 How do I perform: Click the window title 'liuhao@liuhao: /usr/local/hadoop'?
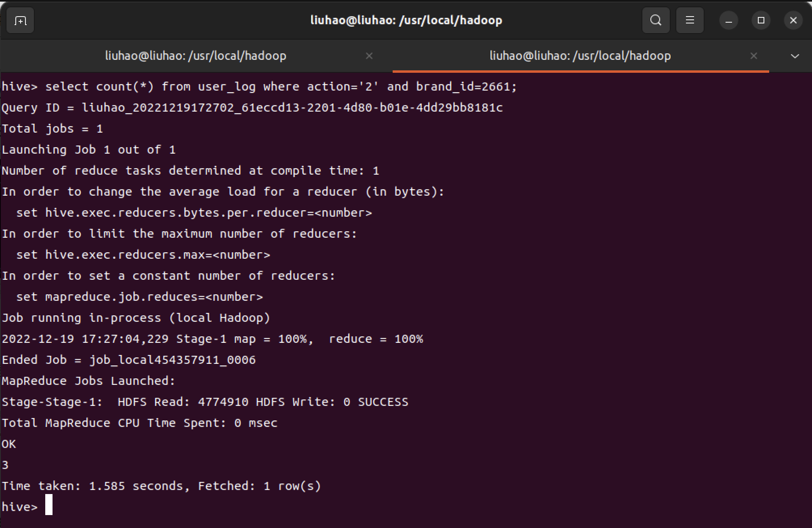[406, 20]
